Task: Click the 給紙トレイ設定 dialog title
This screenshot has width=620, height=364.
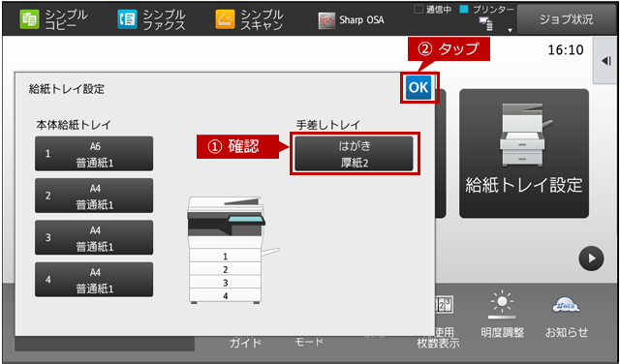Action: point(67,89)
